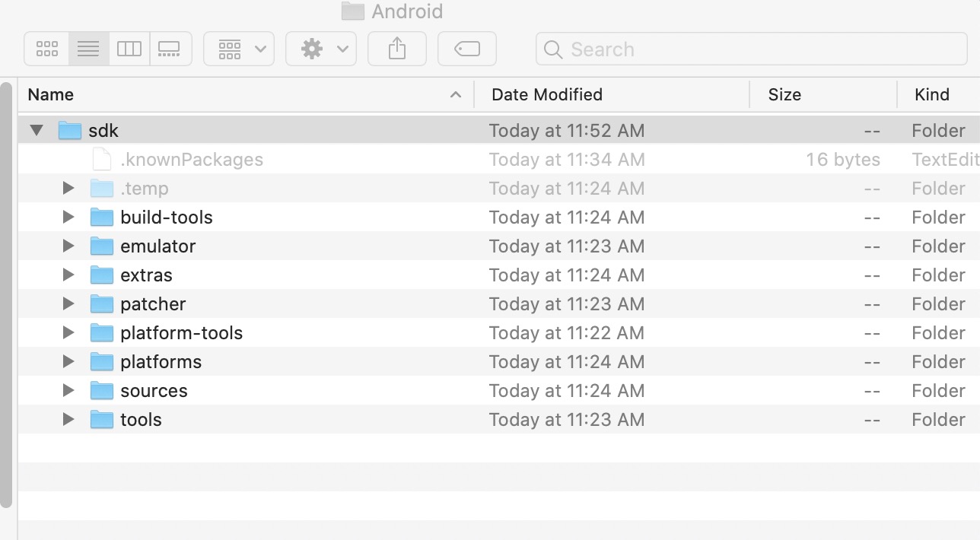Sort by the Size column header

(x=784, y=94)
